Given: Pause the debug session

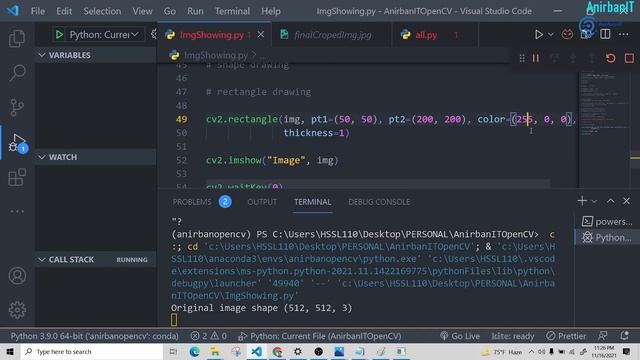Looking at the screenshot, I should [x=536, y=58].
